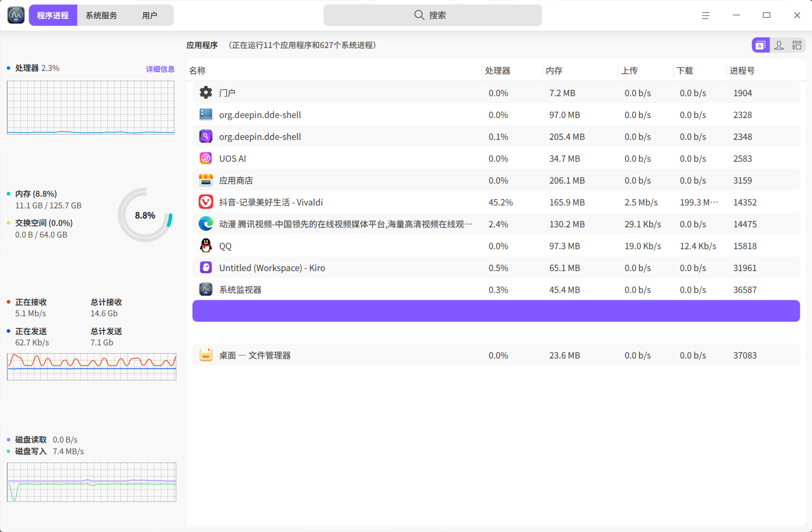Sort by 名称 column header
Viewport: 812px width, 532px height.
pos(335,70)
